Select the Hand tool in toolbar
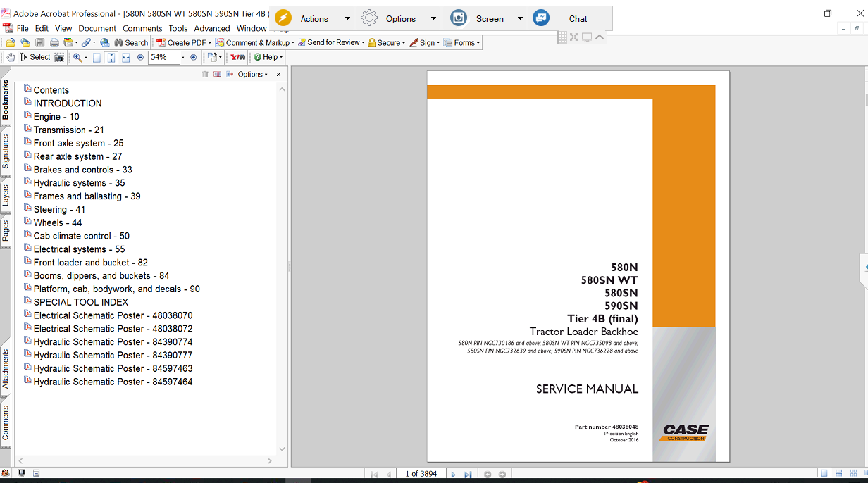 point(11,57)
